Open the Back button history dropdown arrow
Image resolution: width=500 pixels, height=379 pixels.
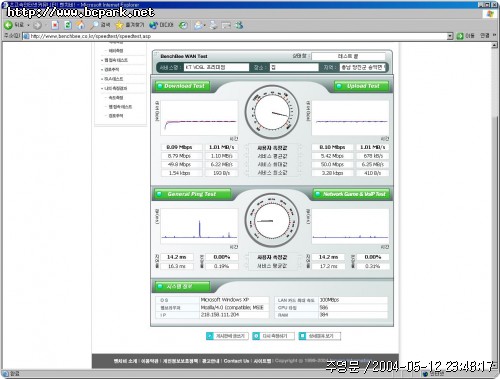28,25
